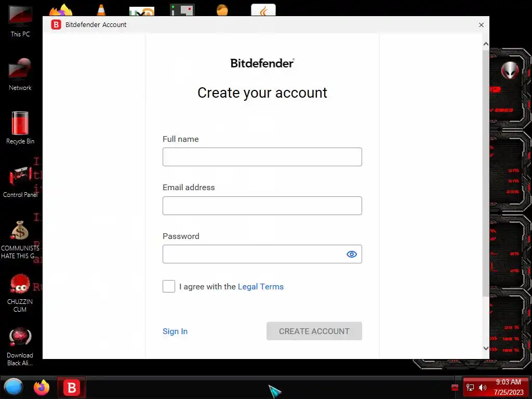
Task: Click the Bitdefender logo in title bar
Action: [56, 25]
